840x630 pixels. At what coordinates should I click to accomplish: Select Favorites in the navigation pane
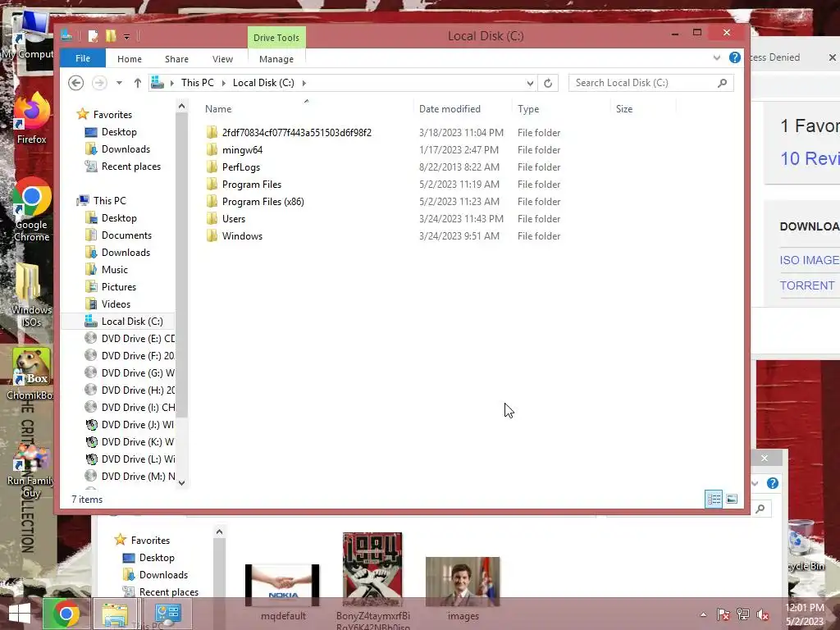point(112,115)
